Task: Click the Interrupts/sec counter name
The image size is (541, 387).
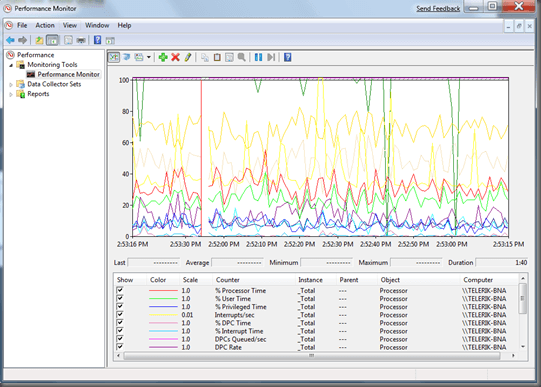Action: 234,315
